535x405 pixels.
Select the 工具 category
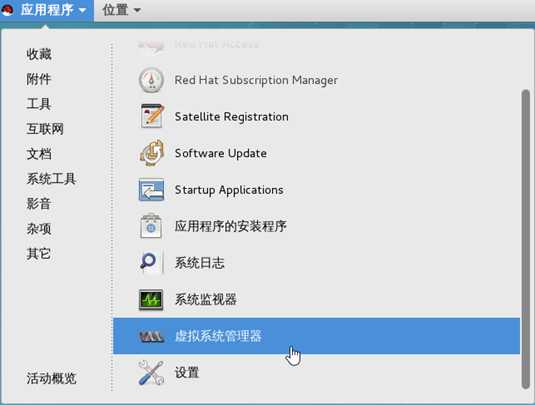(x=39, y=104)
